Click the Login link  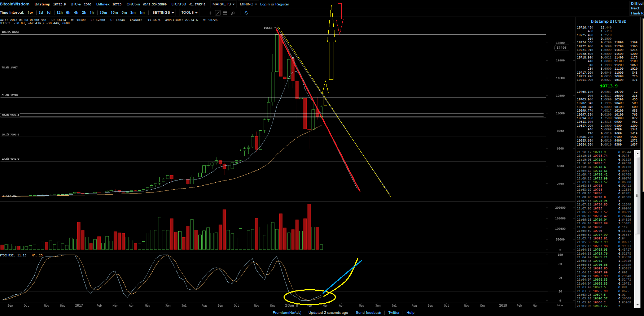click(x=265, y=4)
